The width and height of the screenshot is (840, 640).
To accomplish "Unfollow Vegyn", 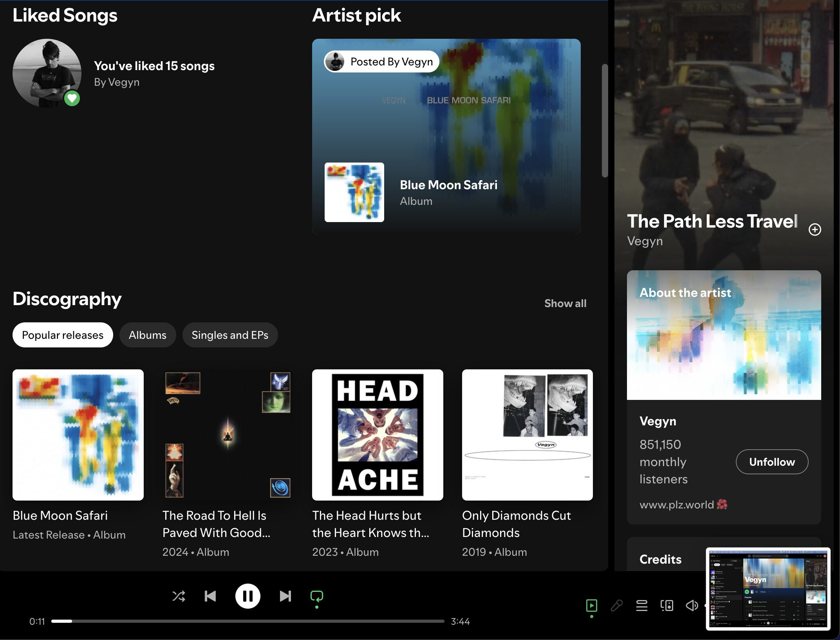I will (x=772, y=462).
